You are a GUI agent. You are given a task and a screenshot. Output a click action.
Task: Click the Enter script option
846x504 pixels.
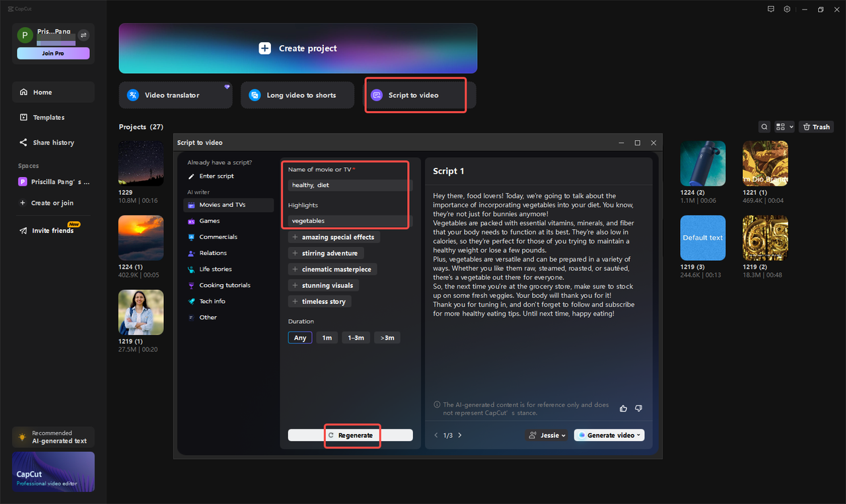216,176
